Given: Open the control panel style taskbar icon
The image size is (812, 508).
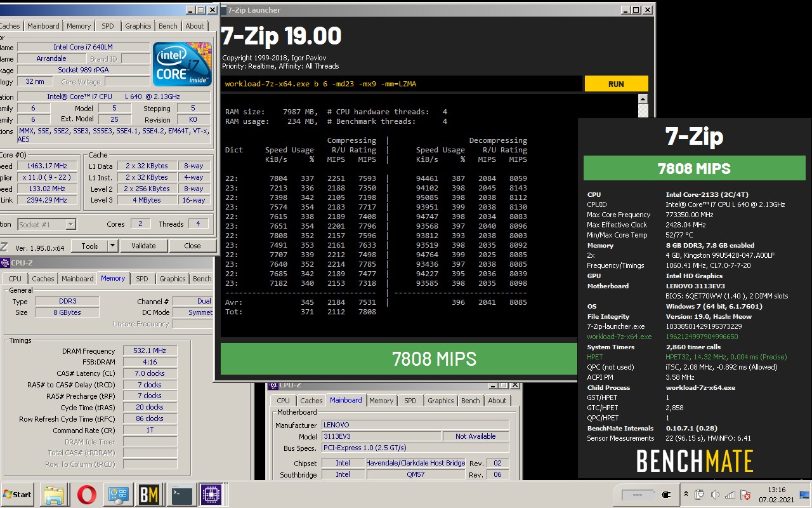Looking at the screenshot, I should pos(118,494).
